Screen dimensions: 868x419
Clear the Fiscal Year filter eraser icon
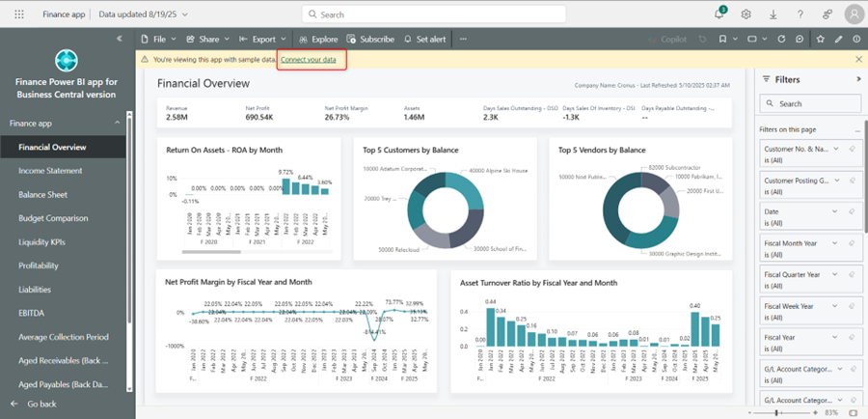pyautogui.click(x=852, y=337)
